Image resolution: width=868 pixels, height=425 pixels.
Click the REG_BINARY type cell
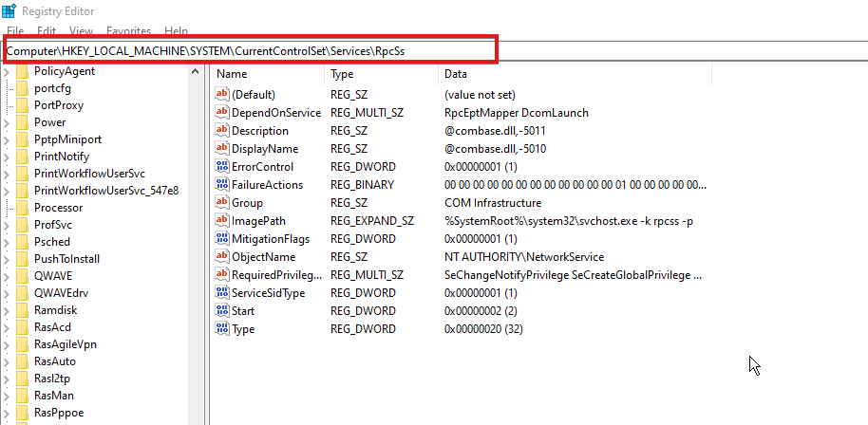362,185
